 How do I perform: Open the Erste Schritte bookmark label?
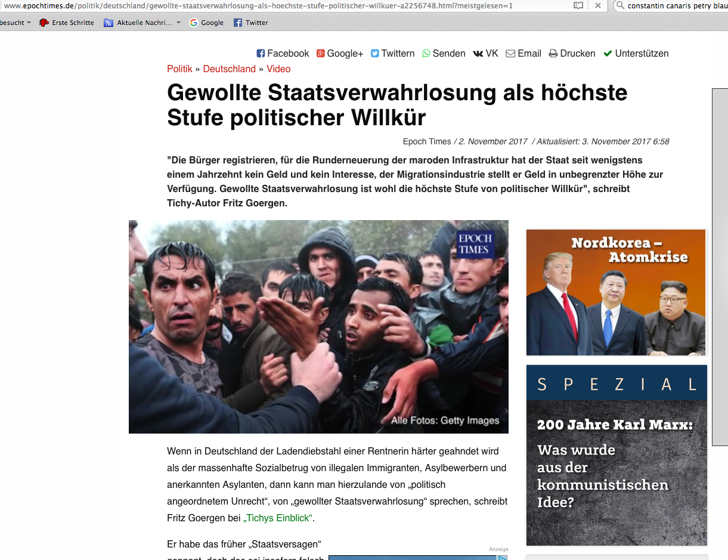pos(73,23)
